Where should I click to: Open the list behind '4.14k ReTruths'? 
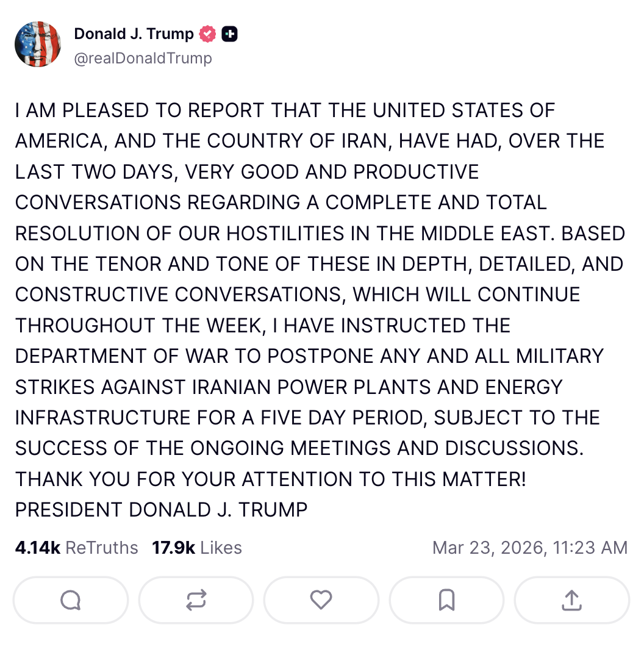76,547
